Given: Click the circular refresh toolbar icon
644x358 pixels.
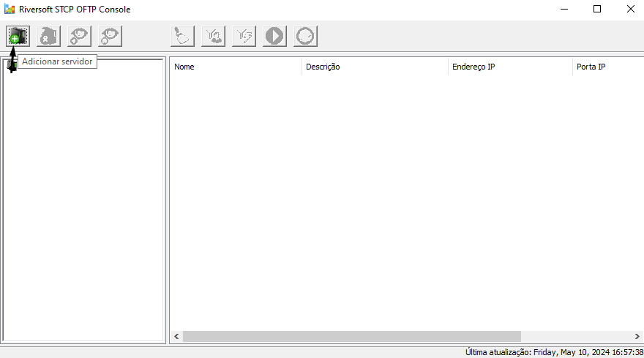Looking at the screenshot, I should tap(306, 36).
